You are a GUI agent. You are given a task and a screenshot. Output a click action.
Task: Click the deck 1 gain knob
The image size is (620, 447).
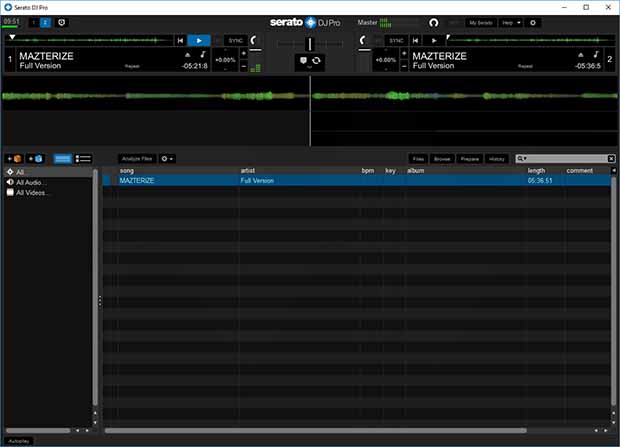[x=254, y=40]
